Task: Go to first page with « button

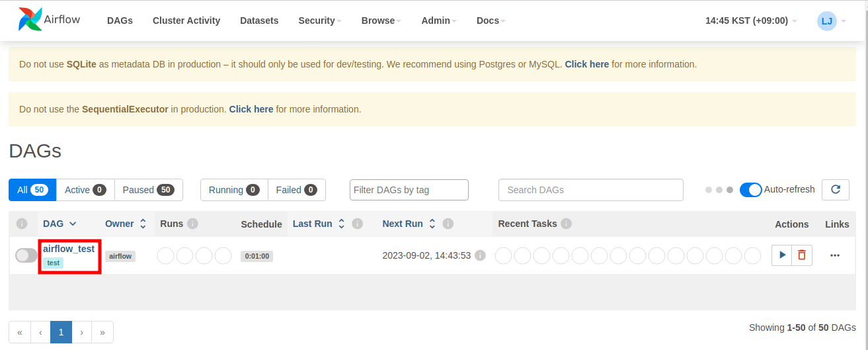Action: pyautogui.click(x=20, y=332)
